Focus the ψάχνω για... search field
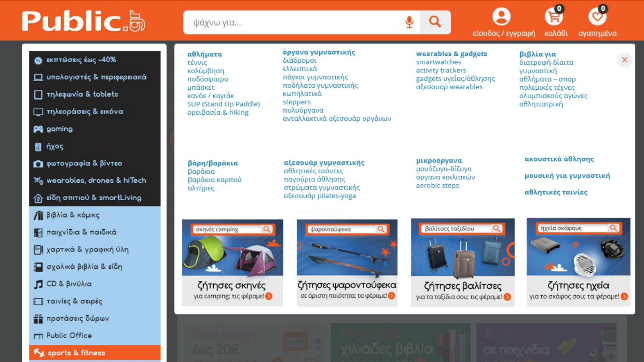This screenshot has height=362, width=644. [x=294, y=23]
